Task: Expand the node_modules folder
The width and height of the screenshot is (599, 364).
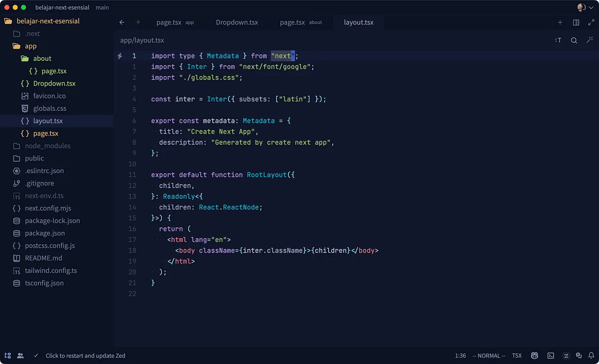Action: (x=47, y=146)
